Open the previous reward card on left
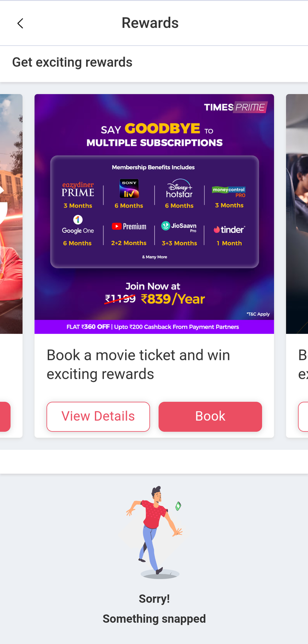The width and height of the screenshot is (308, 644). [11, 265]
